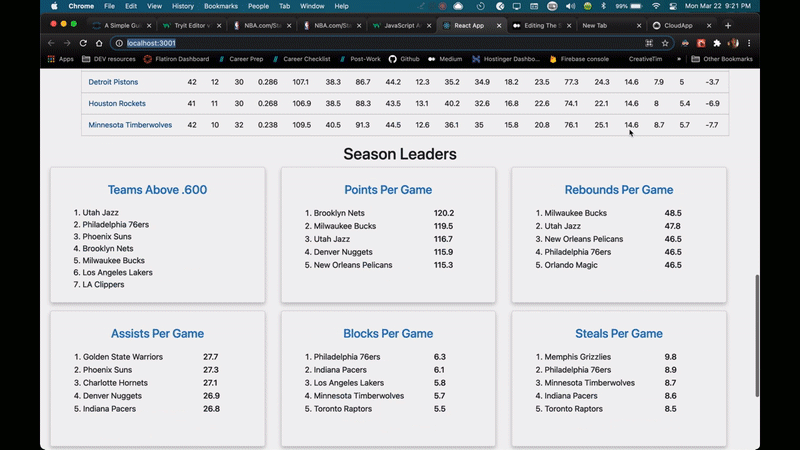Image resolution: width=800 pixels, height=450 pixels.
Task: Open the Bookmarks menu
Action: tap(221, 6)
